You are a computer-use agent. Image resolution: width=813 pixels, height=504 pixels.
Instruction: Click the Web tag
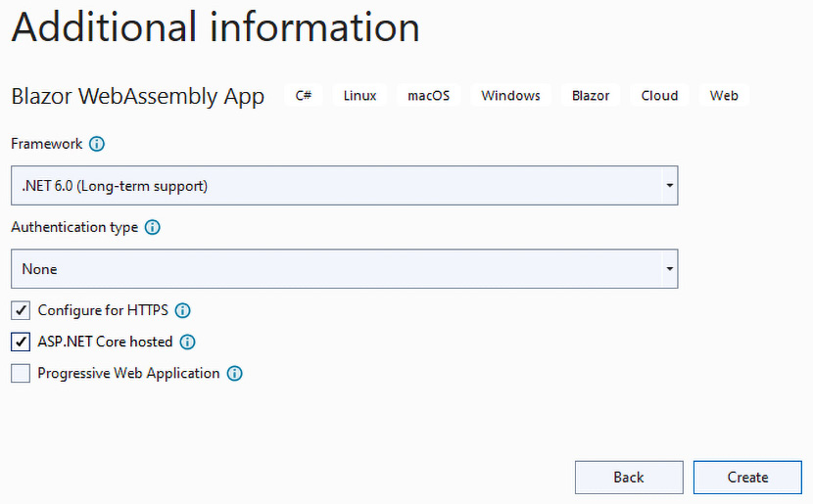click(x=724, y=95)
